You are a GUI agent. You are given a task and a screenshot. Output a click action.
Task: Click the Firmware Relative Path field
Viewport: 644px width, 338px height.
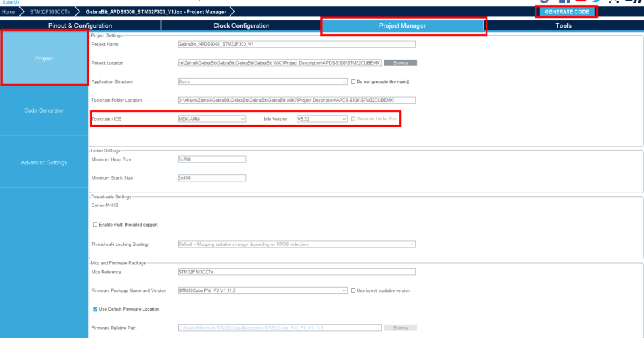(280, 328)
